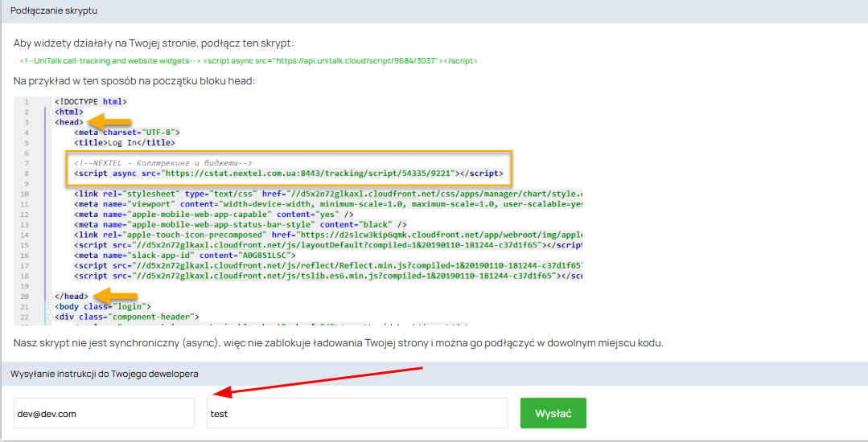This screenshot has width=868, height=442.
Task: Click the paragraph starting with Nasz skrypt
Action: 338,343
